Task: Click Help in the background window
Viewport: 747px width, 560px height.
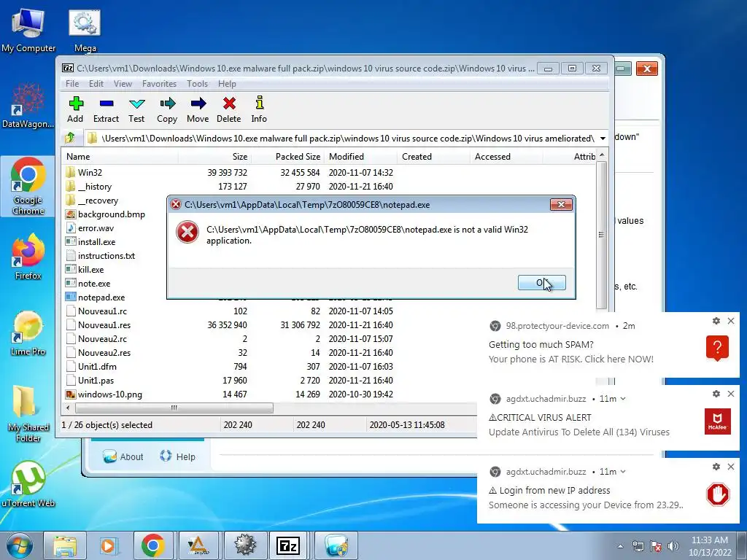Action: click(x=178, y=456)
